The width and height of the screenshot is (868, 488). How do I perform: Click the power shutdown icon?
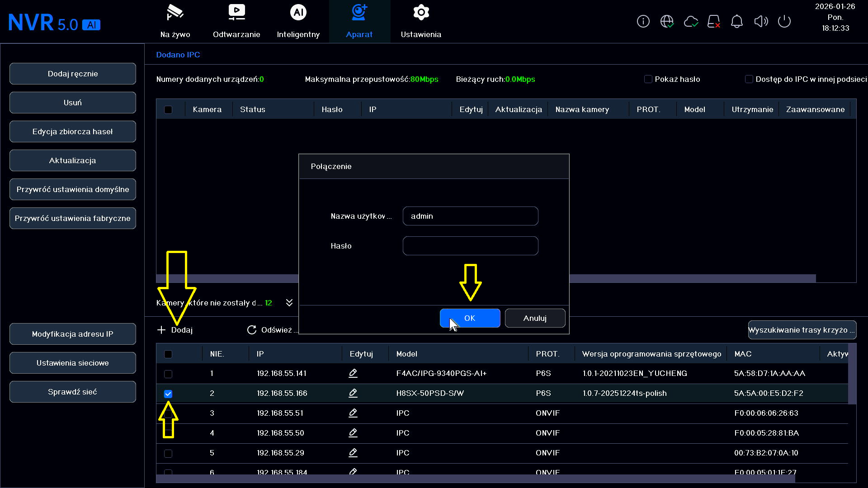pos(784,21)
